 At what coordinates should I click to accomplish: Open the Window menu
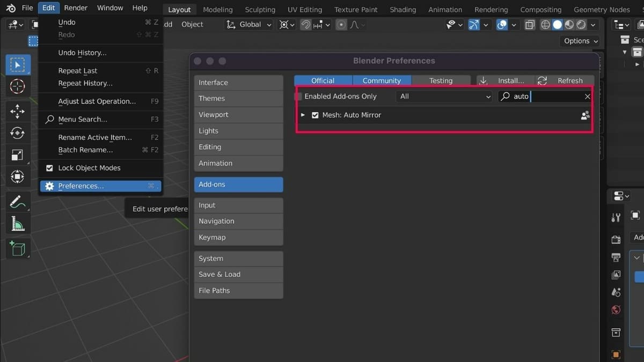coord(111,8)
